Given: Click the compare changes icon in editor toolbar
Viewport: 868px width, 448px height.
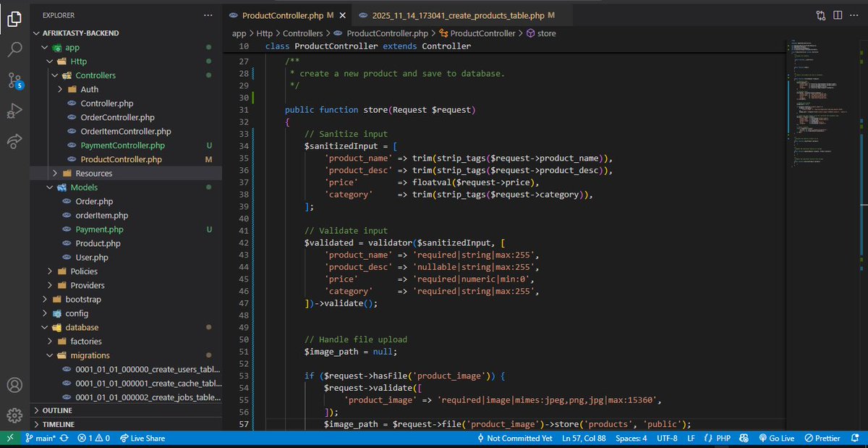Looking at the screenshot, I should (821, 14).
